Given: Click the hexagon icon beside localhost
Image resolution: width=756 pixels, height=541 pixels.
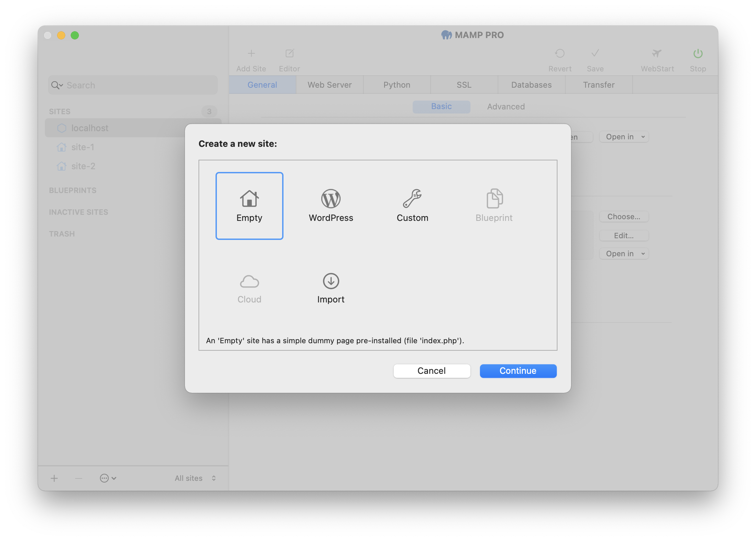Looking at the screenshot, I should 62,128.
